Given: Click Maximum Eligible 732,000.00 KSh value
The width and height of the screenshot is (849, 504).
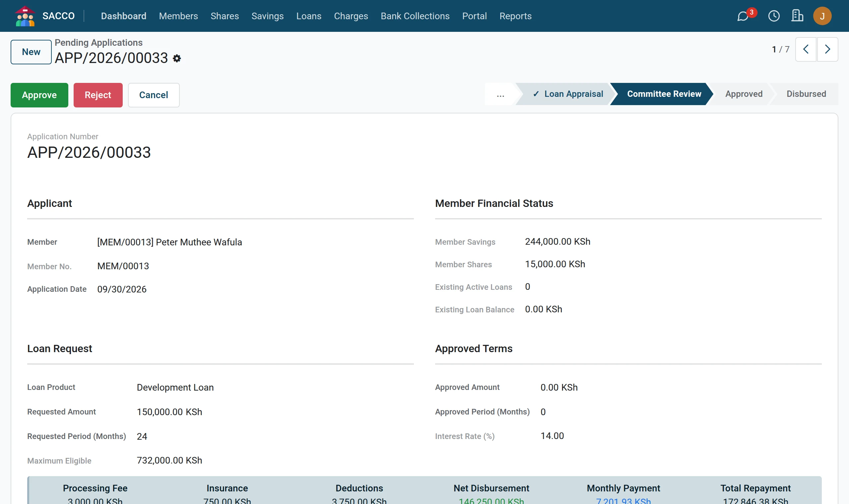Looking at the screenshot, I should click(x=169, y=461).
